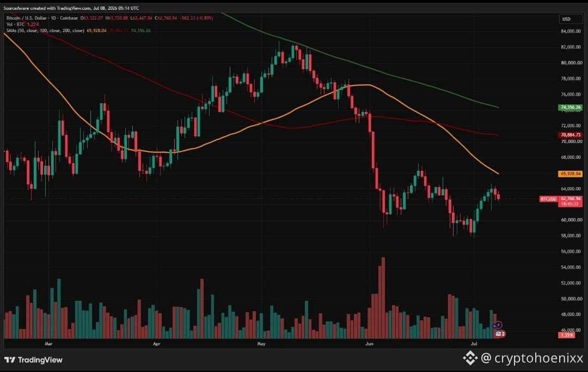Click 64,000.00 on the price scale
588x372 pixels.
[x=572, y=188]
